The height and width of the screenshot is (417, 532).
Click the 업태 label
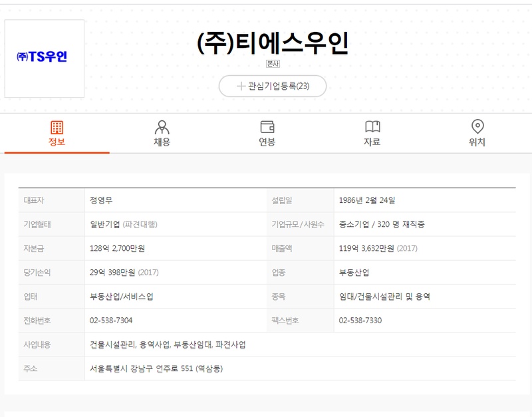coord(30,297)
